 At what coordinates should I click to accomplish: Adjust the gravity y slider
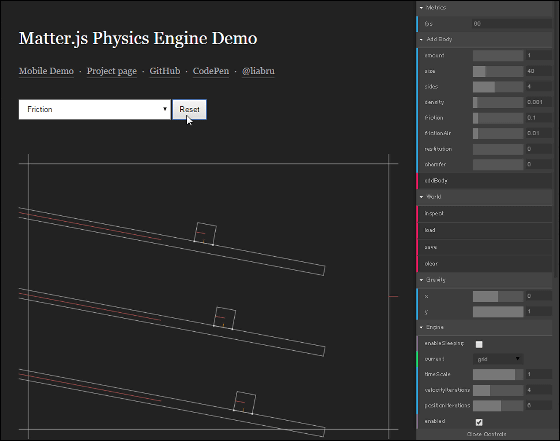pos(498,312)
